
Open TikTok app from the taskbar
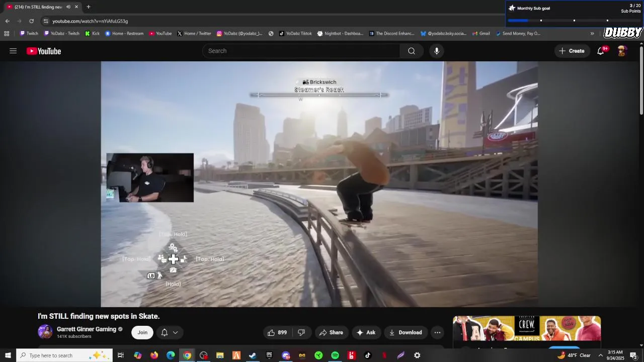tap(368, 355)
